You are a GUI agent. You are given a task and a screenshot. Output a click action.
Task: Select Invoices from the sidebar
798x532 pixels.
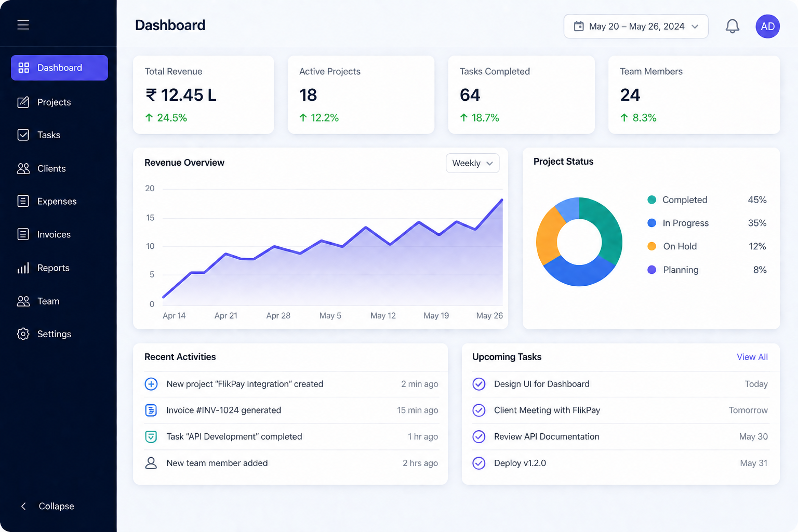[x=59, y=234]
